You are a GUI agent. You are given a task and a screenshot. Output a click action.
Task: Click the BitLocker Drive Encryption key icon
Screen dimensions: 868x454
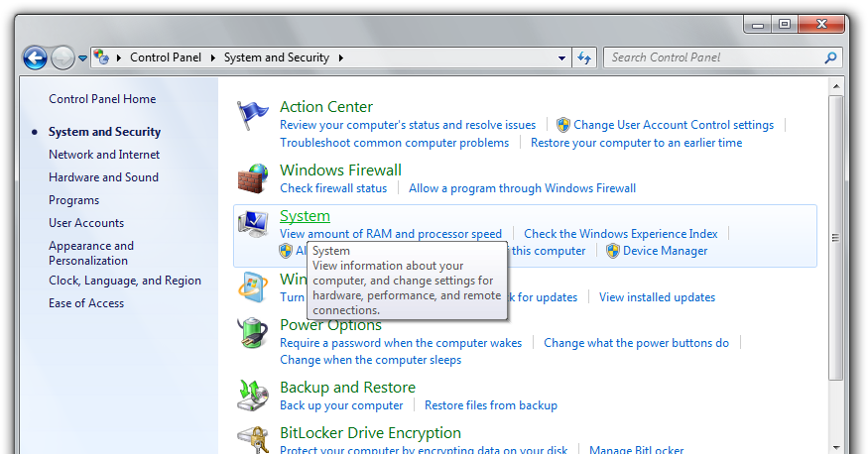click(253, 439)
